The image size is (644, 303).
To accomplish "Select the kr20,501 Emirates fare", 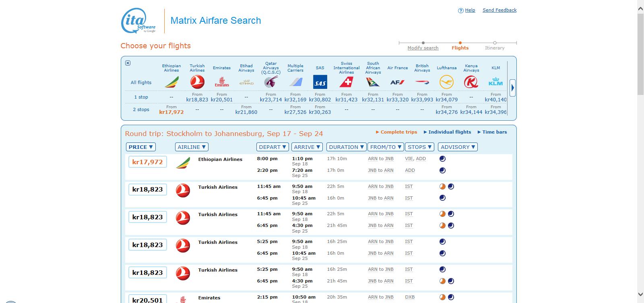I will 147,299.
